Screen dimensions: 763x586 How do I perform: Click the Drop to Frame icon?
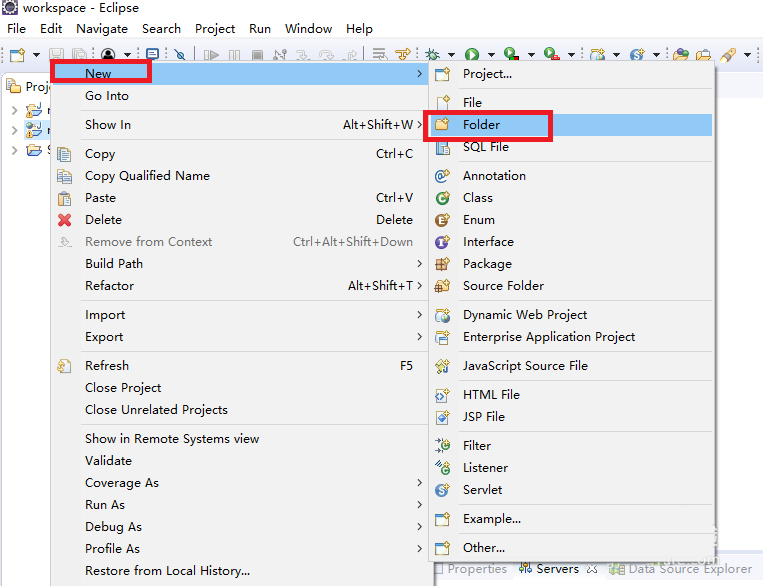click(380, 55)
